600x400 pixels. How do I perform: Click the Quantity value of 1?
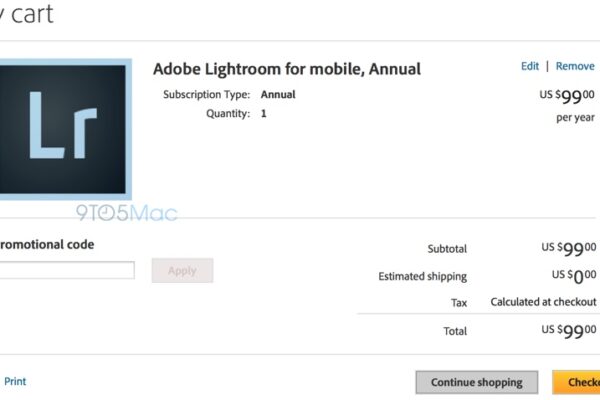pyautogui.click(x=264, y=114)
